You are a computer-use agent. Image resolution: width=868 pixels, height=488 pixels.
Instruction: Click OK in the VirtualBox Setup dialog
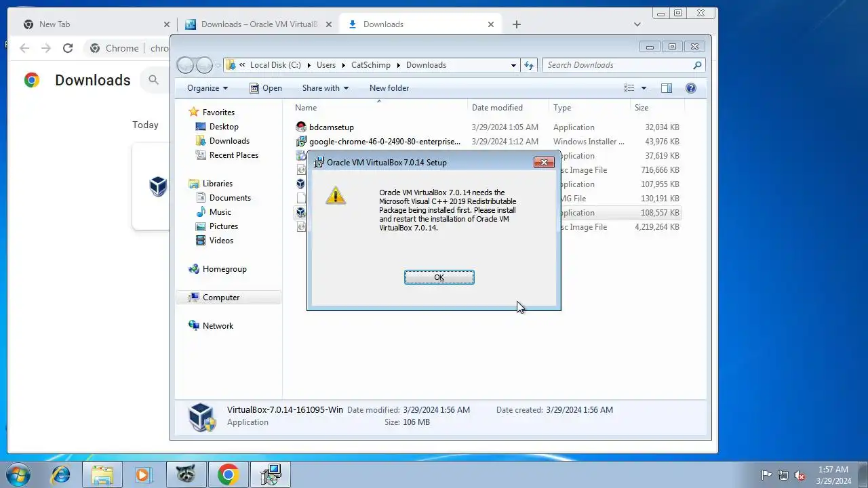(x=439, y=277)
